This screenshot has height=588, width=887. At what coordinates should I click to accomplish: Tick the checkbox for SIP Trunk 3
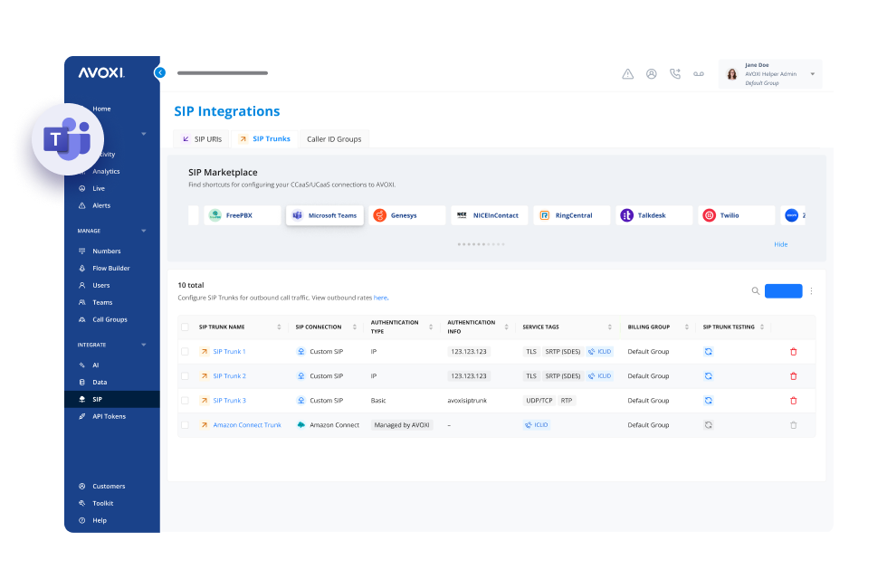186,401
